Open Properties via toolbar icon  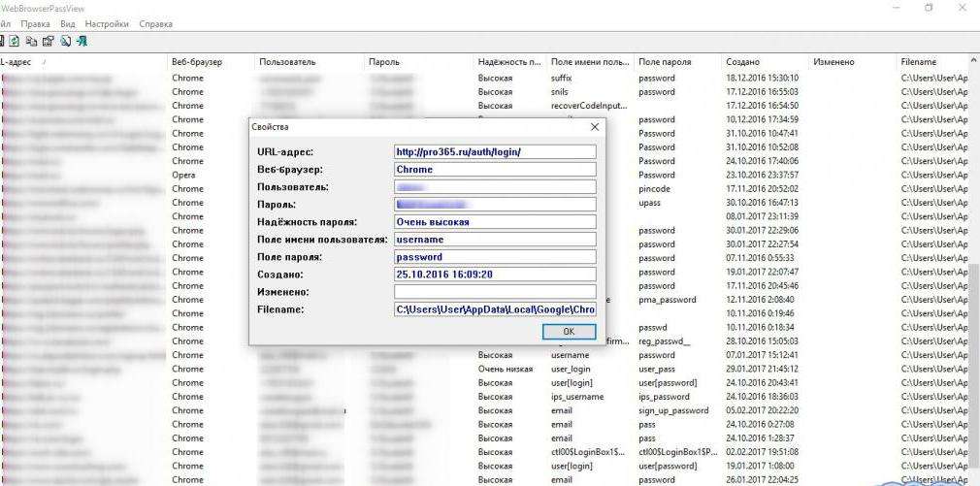coord(47,41)
